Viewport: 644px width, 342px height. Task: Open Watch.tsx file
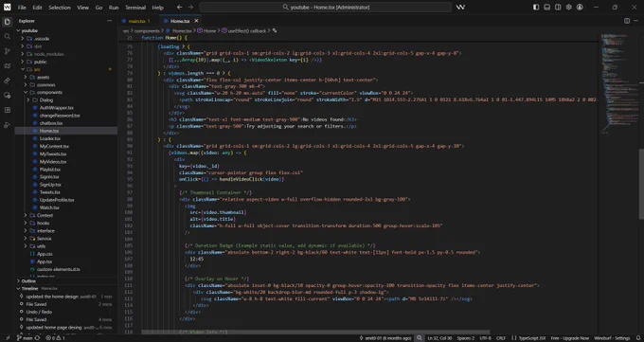(x=49, y=207)
